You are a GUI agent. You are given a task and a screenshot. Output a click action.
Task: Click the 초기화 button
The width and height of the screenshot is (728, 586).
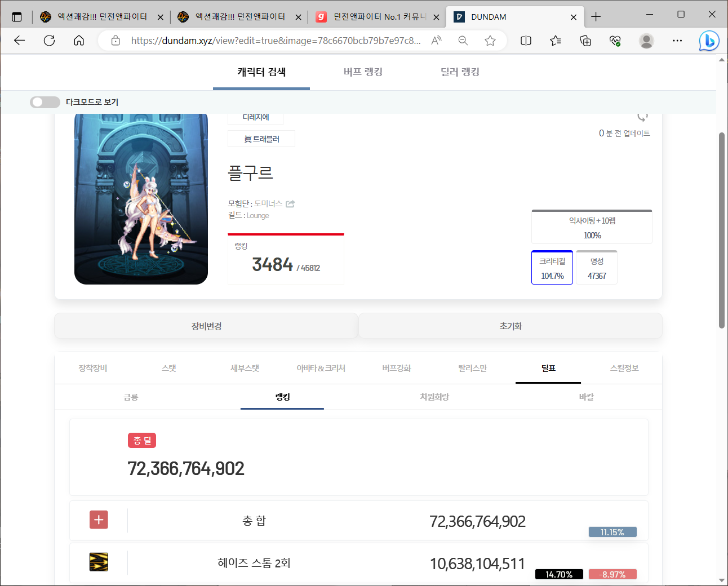coord(511,326)
